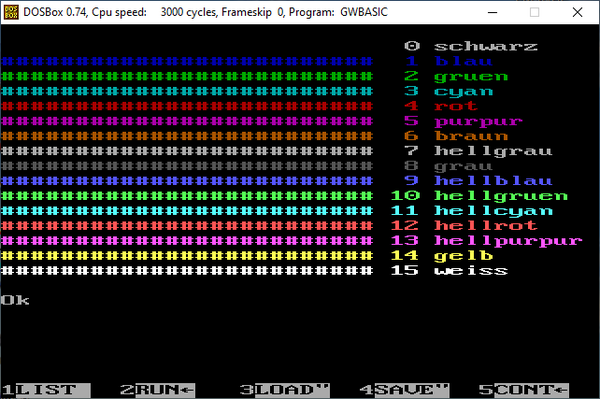Click the purple hash color bar
600x399 pixels.
coord(187,121)
